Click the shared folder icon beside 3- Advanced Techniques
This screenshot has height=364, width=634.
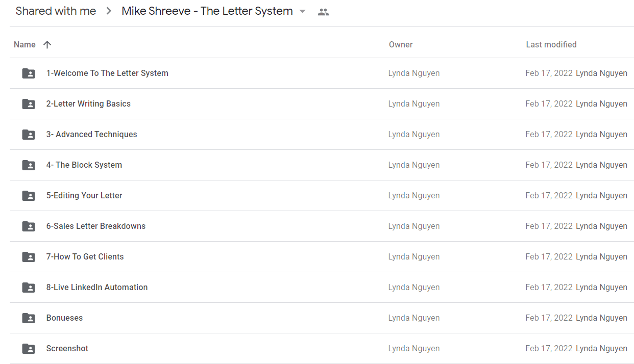click(29, 135)
